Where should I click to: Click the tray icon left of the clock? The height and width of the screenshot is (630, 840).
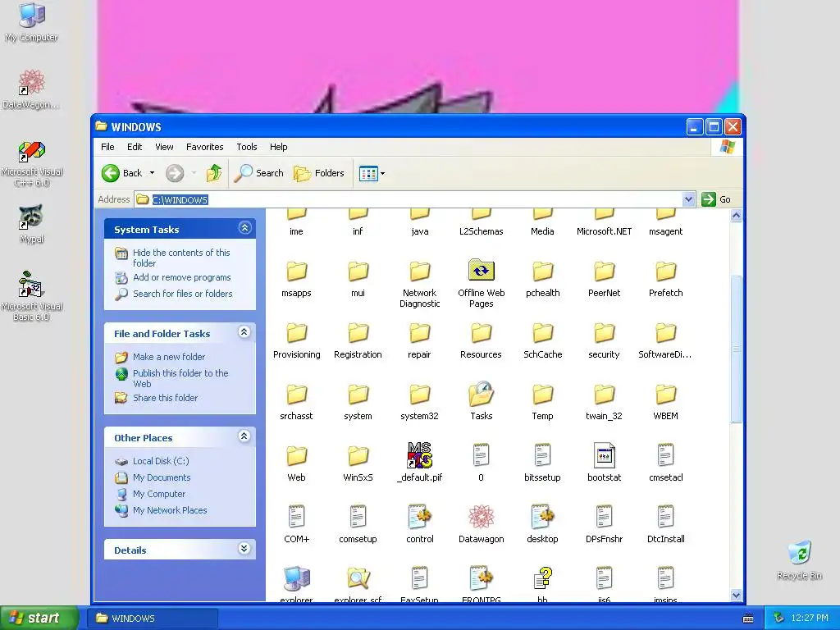(779, 619)
